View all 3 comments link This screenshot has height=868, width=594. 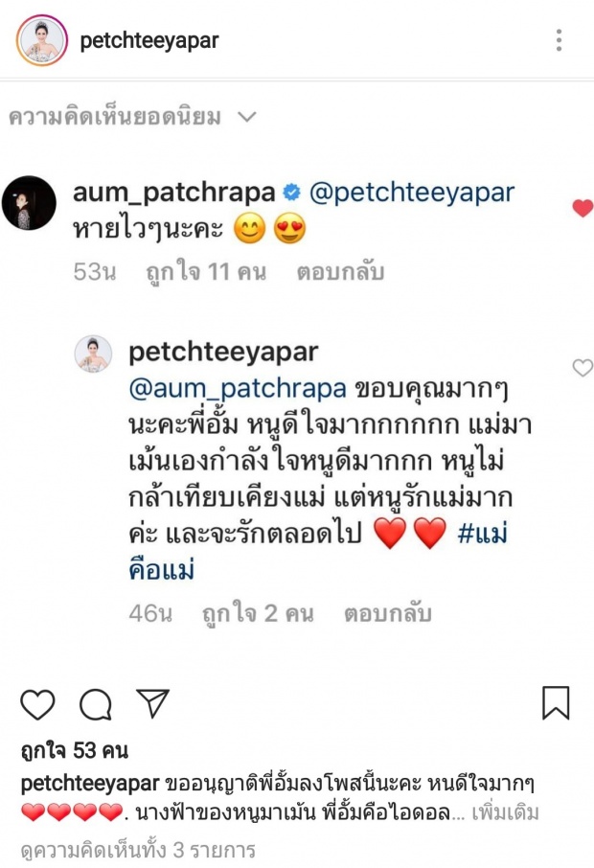point(138,850)
